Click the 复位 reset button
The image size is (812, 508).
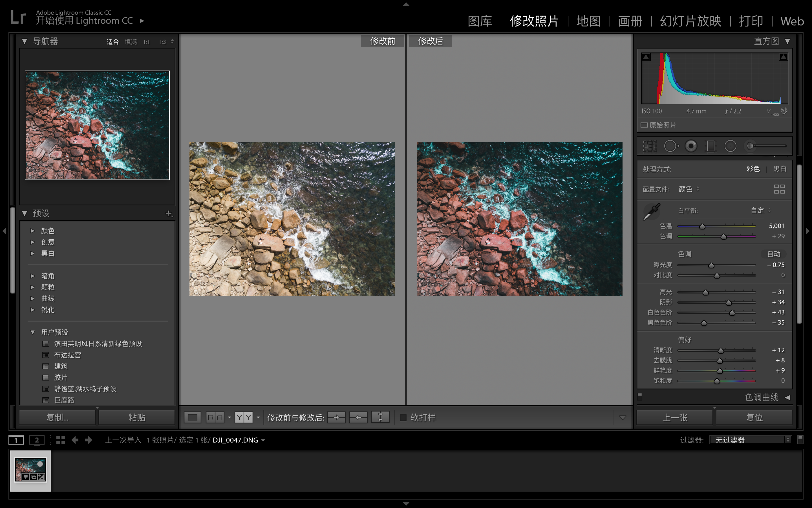tap(754, 418)
